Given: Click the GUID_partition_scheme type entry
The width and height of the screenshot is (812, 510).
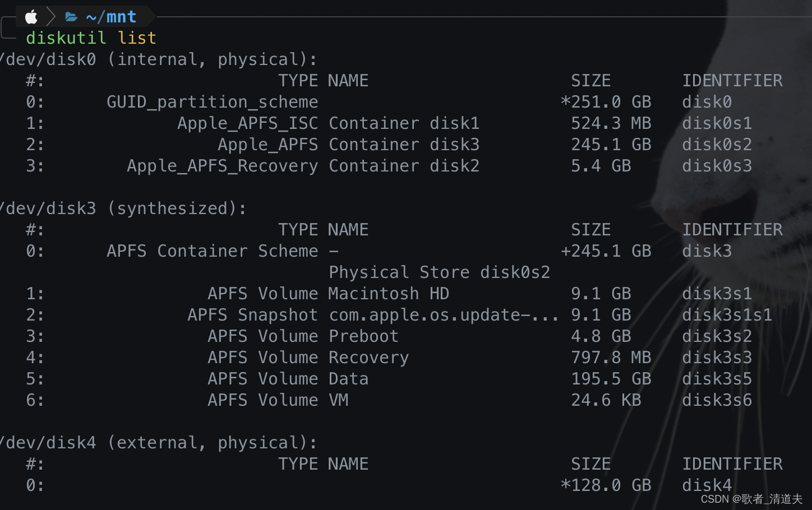Looking at the screenshot, I should (212, 102).
